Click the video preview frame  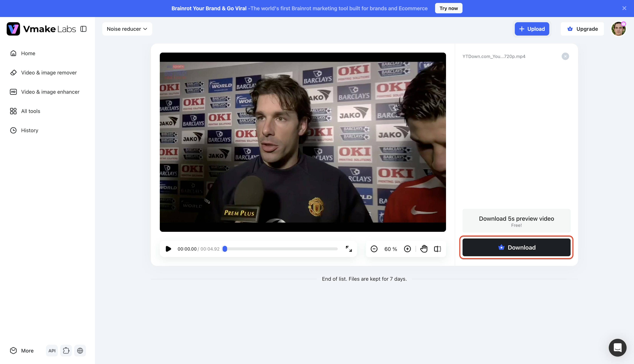pos(303,142)
